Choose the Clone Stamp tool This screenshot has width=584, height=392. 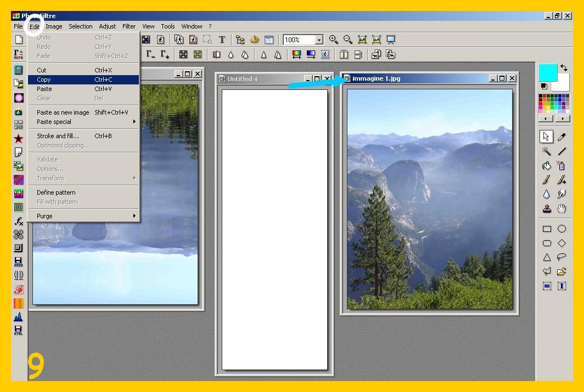pyautogui.click(x=547, y=208)
